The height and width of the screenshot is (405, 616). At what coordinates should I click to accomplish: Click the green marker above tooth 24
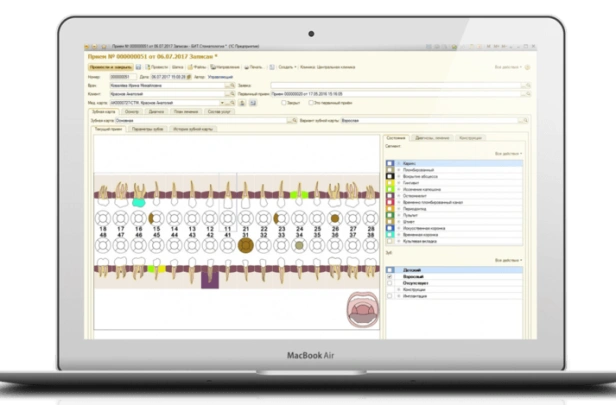coord(297,195)
